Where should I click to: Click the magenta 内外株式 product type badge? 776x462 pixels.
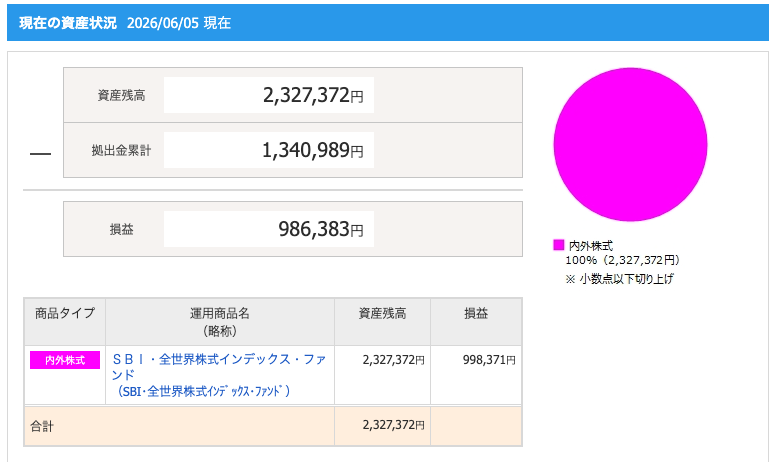[x=65, y=360]
